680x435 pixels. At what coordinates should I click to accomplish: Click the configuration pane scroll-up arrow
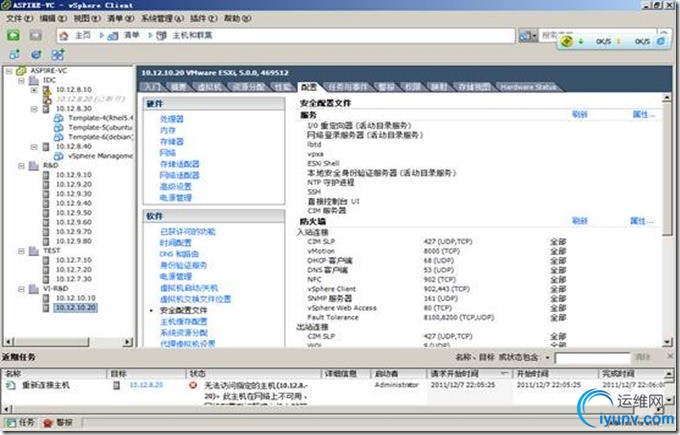tap(667, 98)
